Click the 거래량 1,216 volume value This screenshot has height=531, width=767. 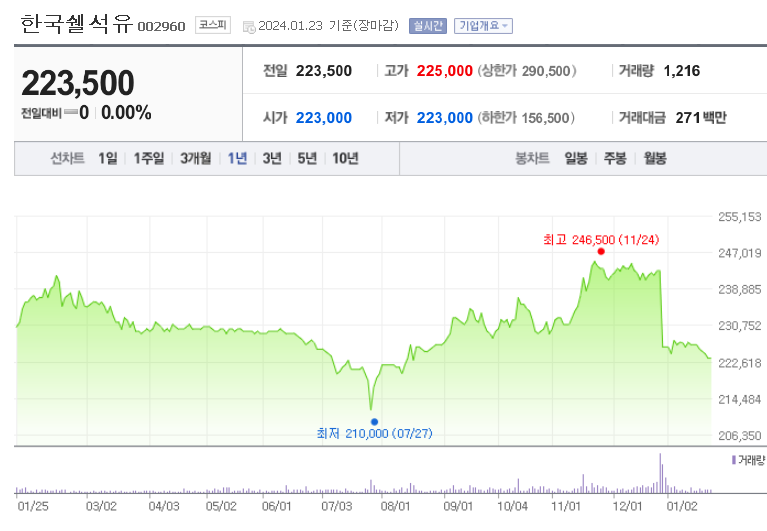681,71
